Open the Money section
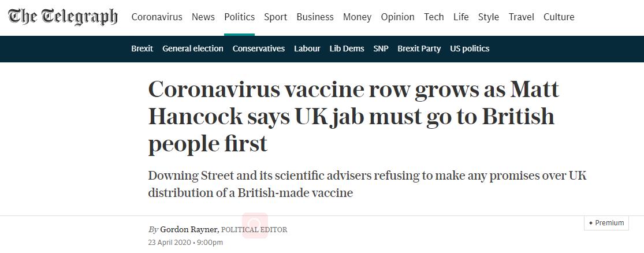This screenshot has height=253, width=644. pyautogui.click(x=357, y=17)
